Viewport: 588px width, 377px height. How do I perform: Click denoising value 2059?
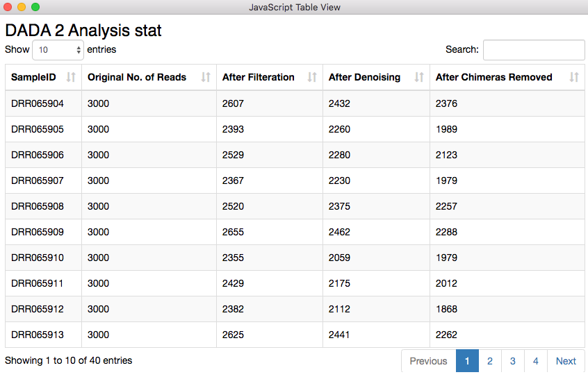point(339,258)
